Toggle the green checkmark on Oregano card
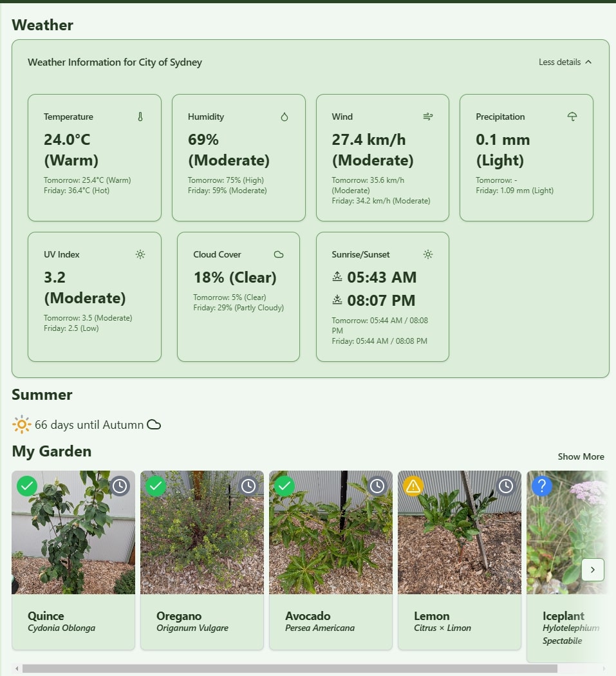Viewport: 616px width, 676px height. tap(156, 486)
